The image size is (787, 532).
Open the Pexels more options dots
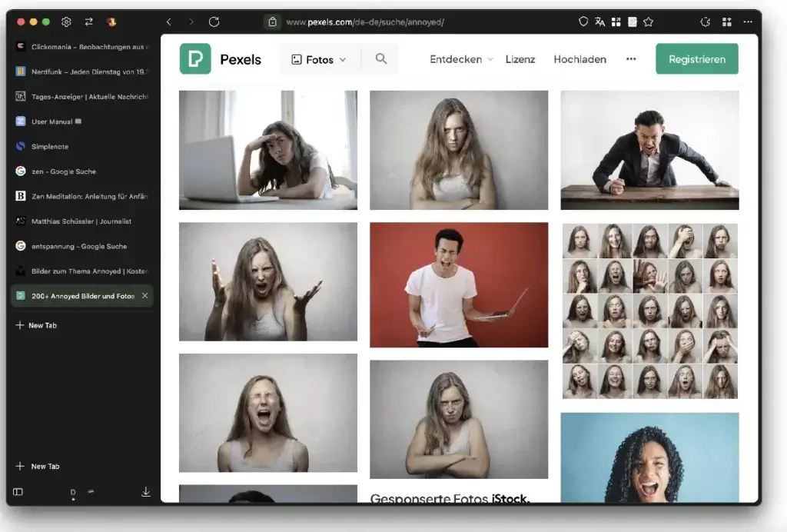[x=631, y=58]
